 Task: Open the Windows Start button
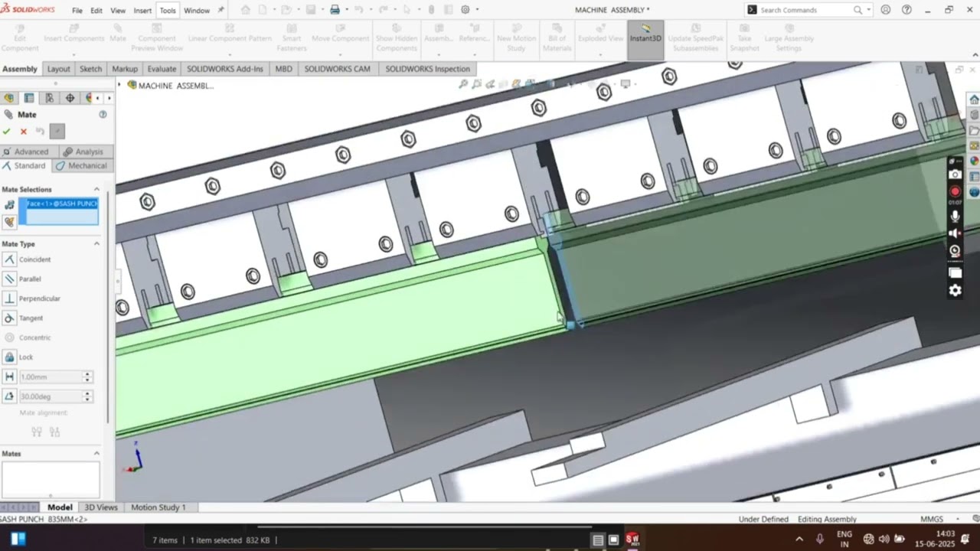pos(18,539)
